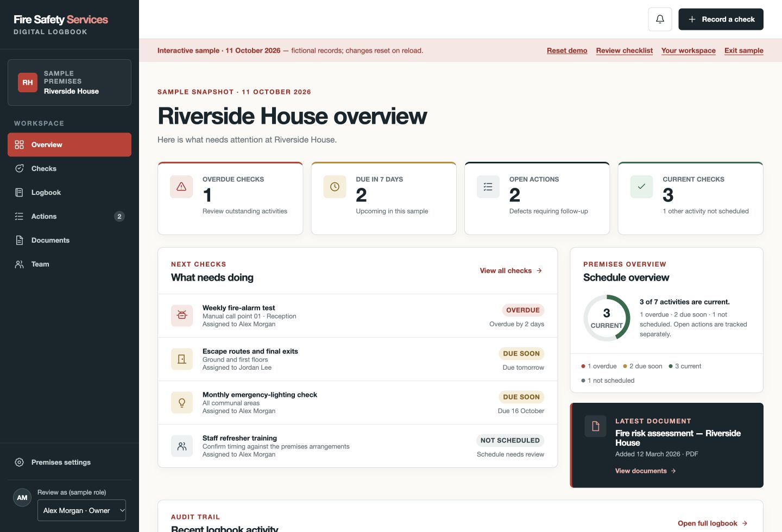This screenshot has height=532, width=782.
Task: Click the Fire Safety Services logo
Action: point(61,24)
